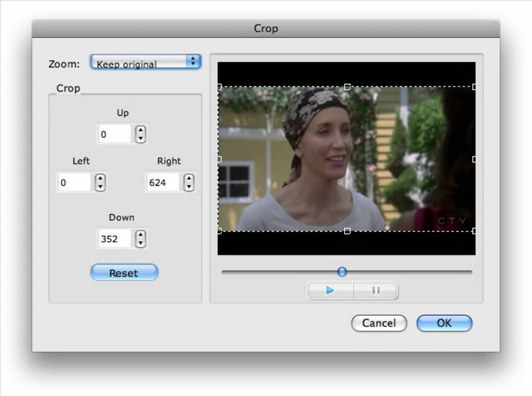The image size is (532, 396).
Task: Decrease the Left crop value with stepper
Action: pos(100,187)
